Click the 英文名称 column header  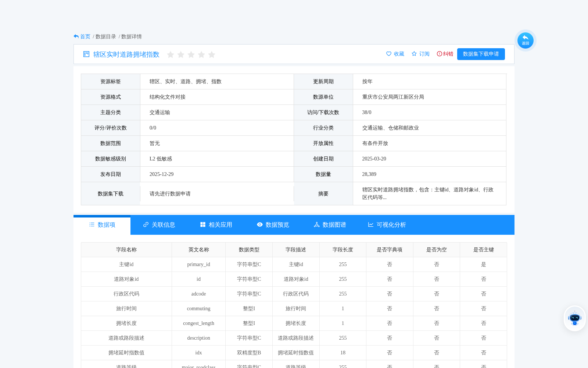(199, 250)
